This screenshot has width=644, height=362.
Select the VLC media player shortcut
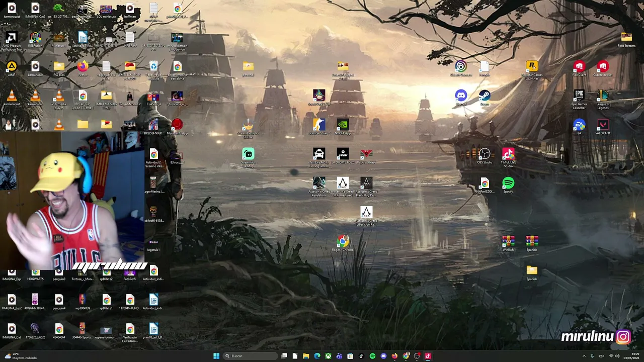59,100
